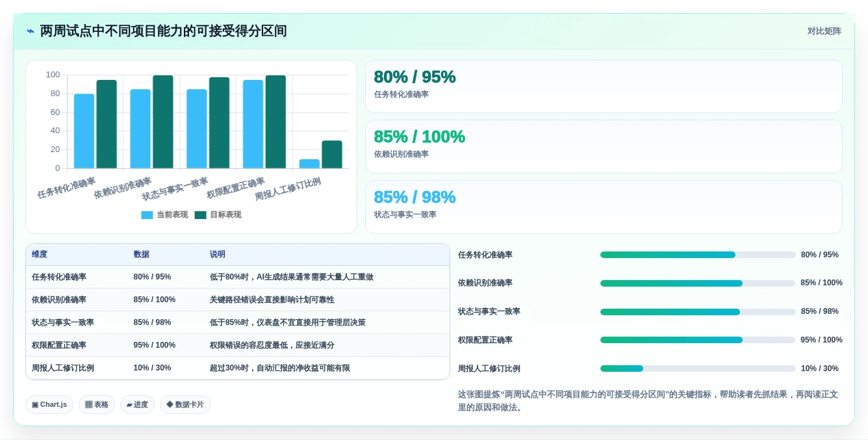Click the 周报人工修订比例 progress bar

(x=698, y=369)
